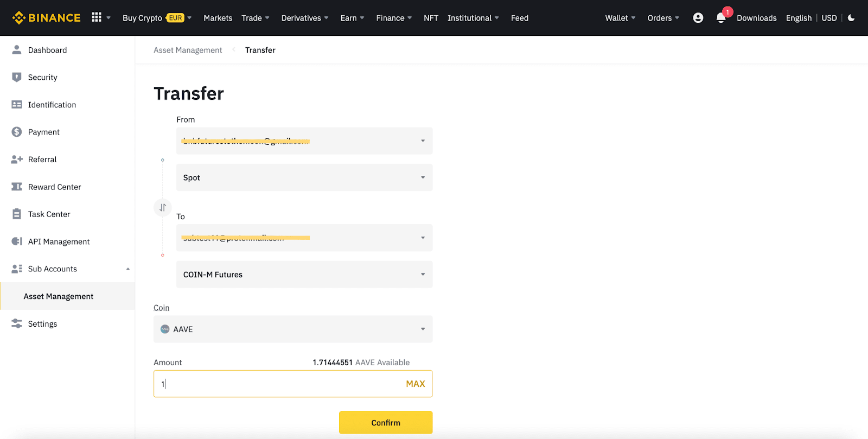The image size is (868, 439).
Task: Go to API Management in sidebar
Action: tap(59, 241)
